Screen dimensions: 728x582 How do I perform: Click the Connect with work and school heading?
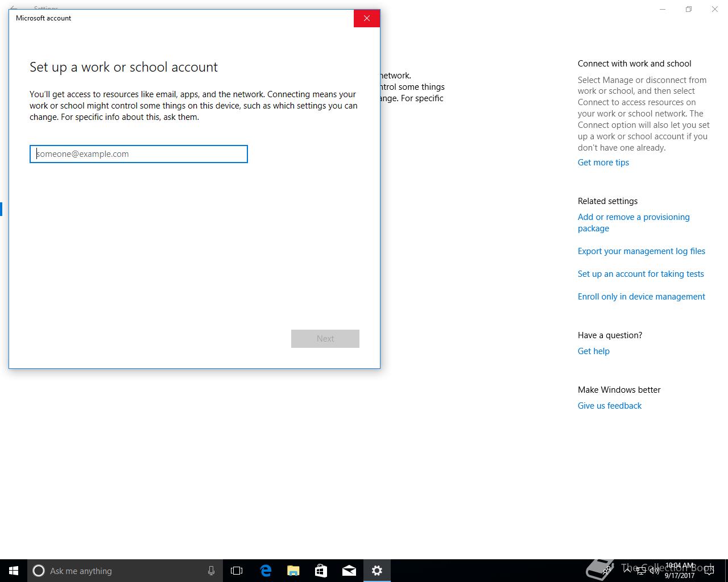tap(635, 64)
